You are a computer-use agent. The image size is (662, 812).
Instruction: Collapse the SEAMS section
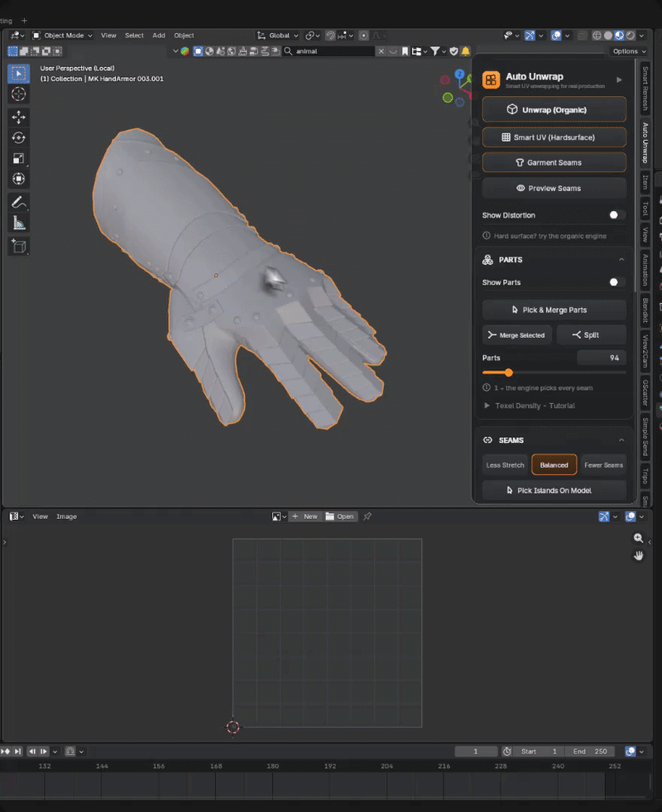[x=621, y=440]
